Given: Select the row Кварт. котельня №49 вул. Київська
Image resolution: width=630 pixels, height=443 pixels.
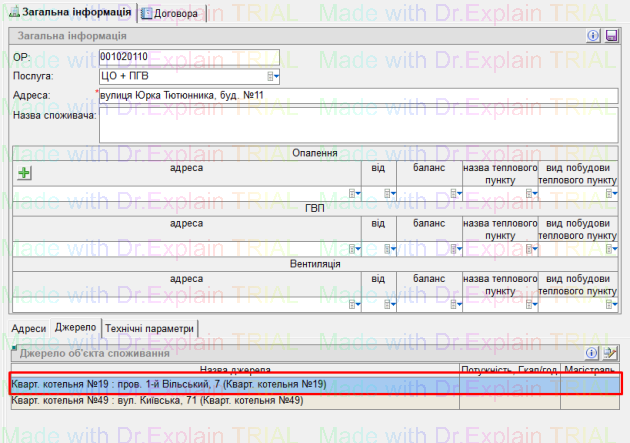Looking at the screenshot, I should click(x=230, y=400).
